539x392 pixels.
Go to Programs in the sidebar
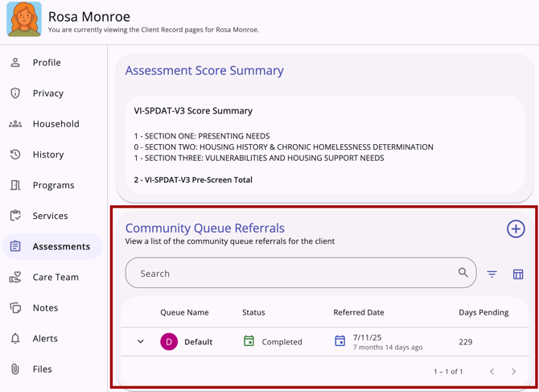53,185
